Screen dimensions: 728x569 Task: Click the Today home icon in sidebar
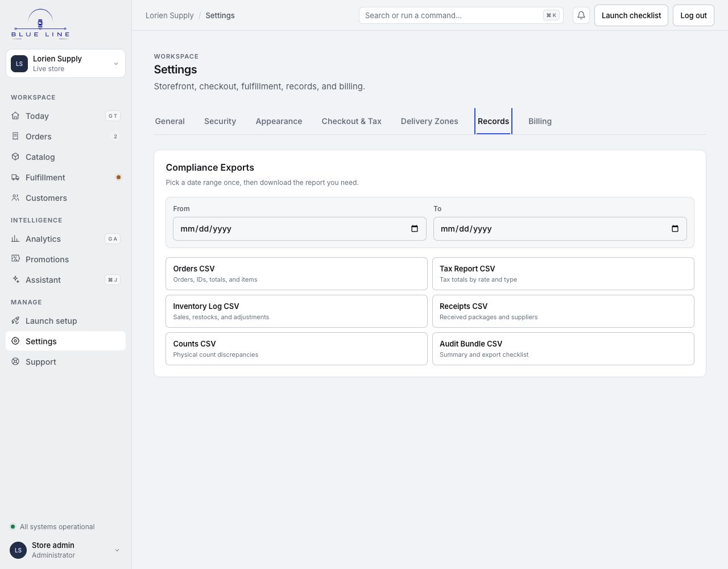[x=15, y=116]
